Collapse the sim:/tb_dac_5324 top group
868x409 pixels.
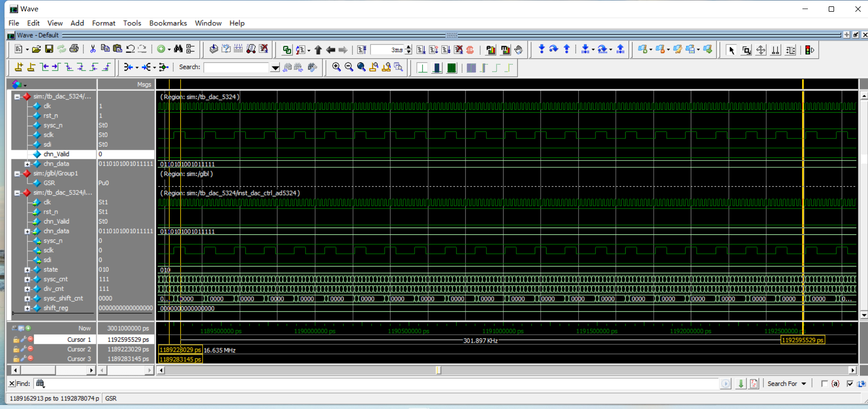tap(17, 96)
